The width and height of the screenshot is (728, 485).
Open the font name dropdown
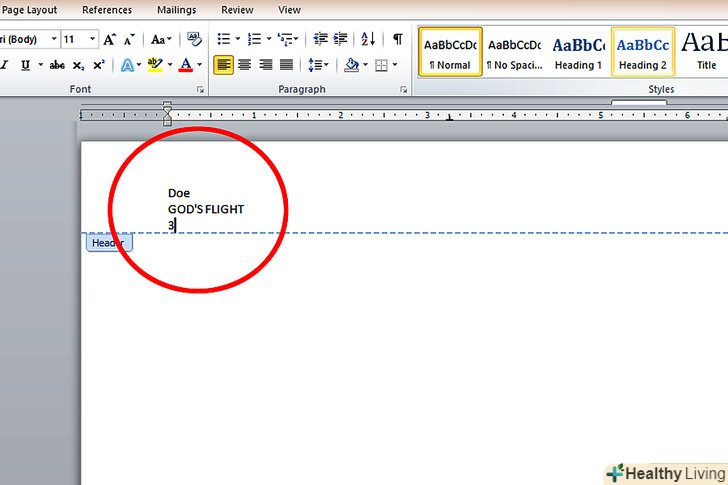[54, 39]
